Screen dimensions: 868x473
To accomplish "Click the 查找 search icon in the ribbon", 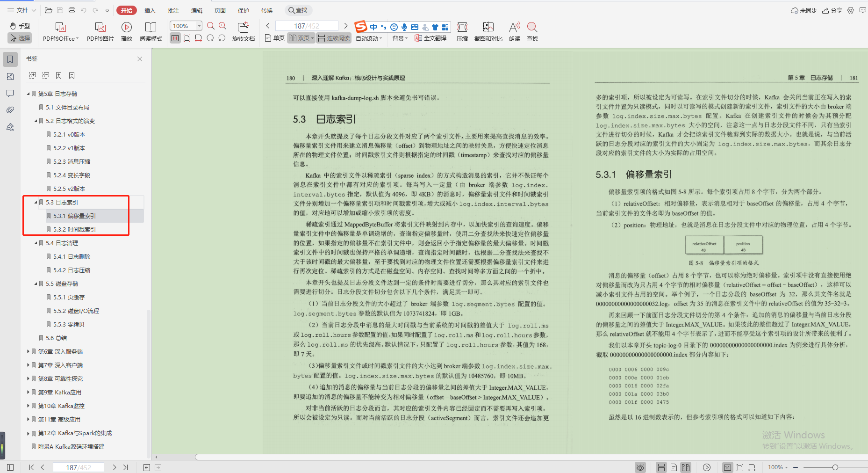I will [532, 27].
